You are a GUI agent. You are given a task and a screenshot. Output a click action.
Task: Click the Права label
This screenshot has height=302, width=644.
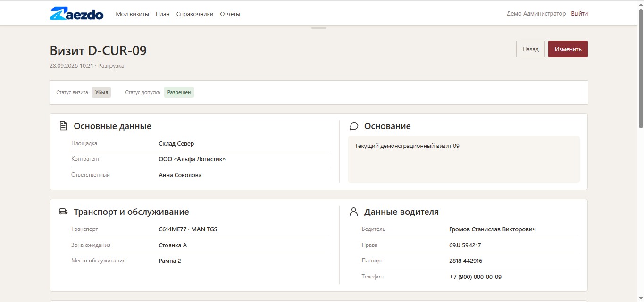point(369,245)
